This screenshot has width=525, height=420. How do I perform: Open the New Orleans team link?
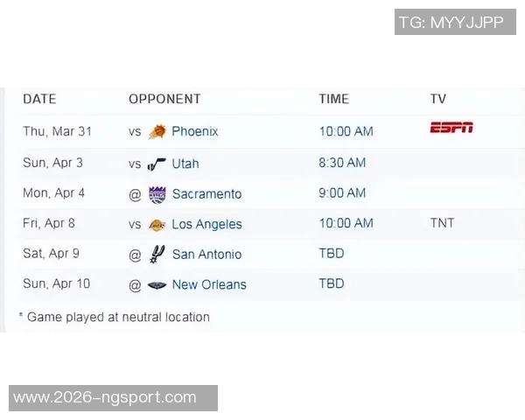tap(209, 284)
